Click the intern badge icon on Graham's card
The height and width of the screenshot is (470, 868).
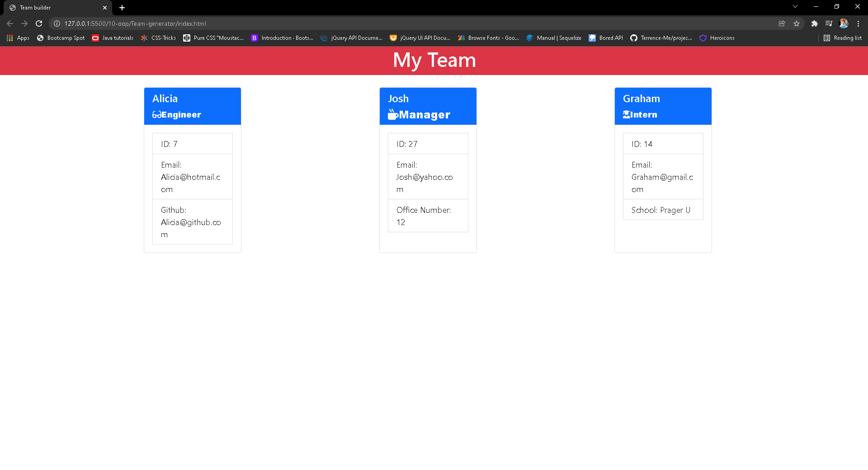tap(626, 114)
